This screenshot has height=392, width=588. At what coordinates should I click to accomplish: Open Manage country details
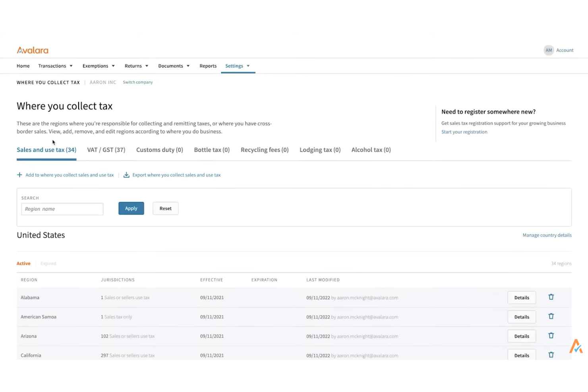tap(547, 235)
